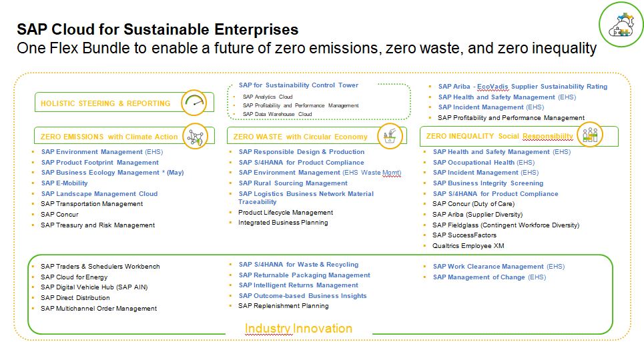Click SAP E-Mobility link
This screenshot has height=342, width=644.
[64, 183]
